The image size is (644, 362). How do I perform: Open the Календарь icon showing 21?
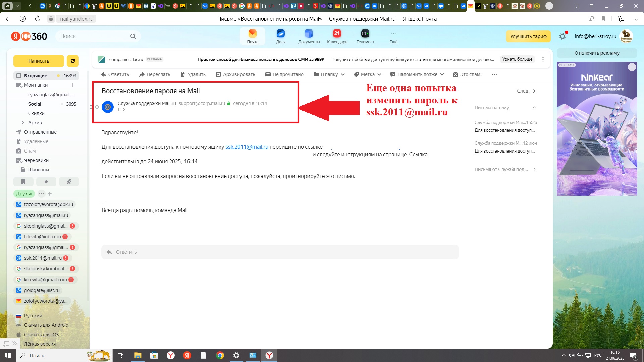(x=337, y=36)
